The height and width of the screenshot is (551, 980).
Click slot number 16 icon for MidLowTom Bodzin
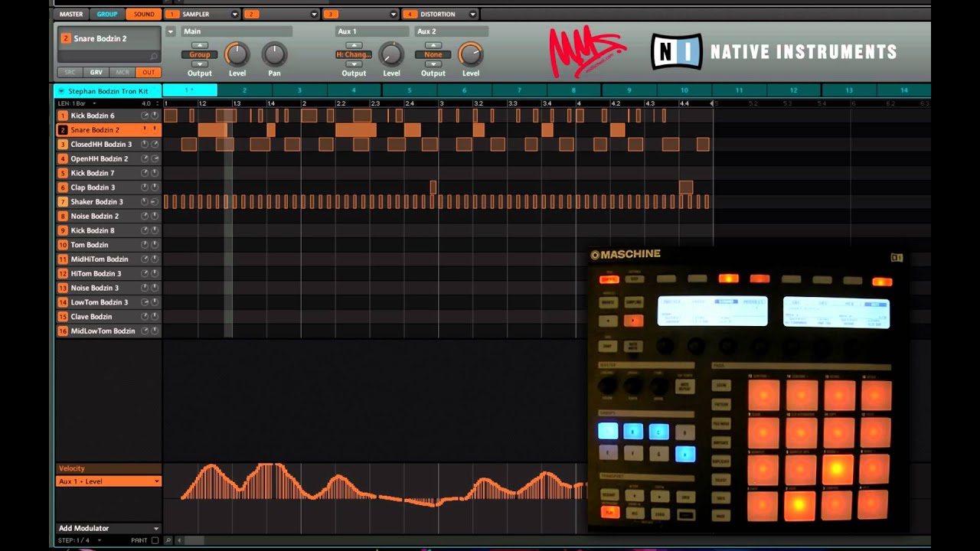[x=63, y=331]
